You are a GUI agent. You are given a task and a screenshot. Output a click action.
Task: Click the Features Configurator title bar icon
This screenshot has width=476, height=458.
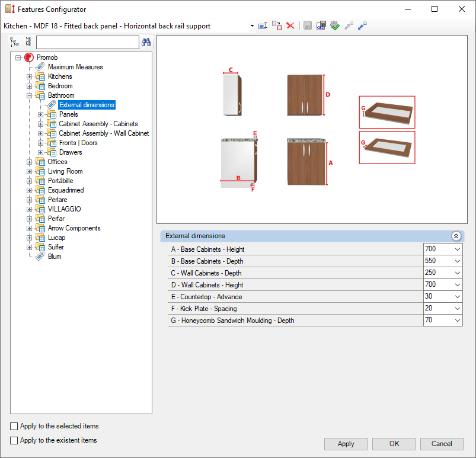point(10,9)
